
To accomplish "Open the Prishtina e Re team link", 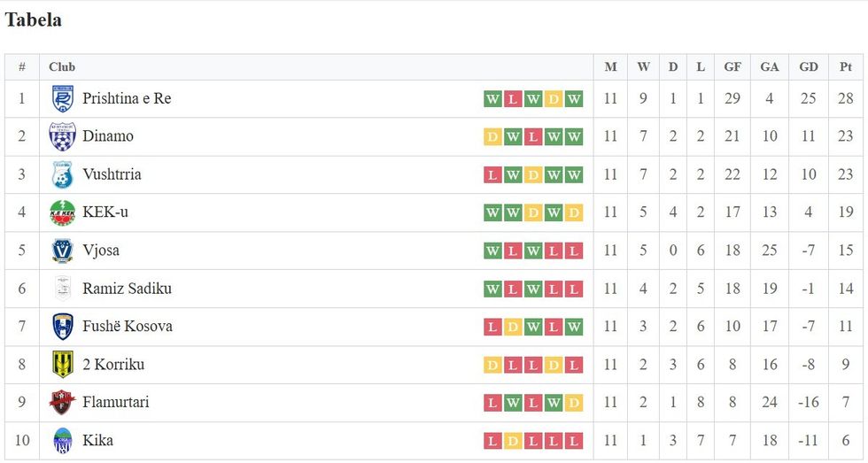I will pyautogui.click(x=127, y=98).
